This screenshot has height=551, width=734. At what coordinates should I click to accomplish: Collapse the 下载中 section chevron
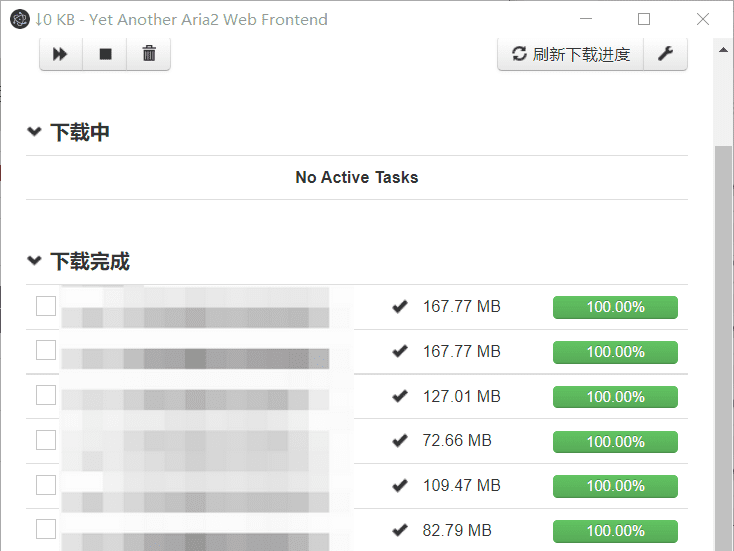(x=35, y=132)
